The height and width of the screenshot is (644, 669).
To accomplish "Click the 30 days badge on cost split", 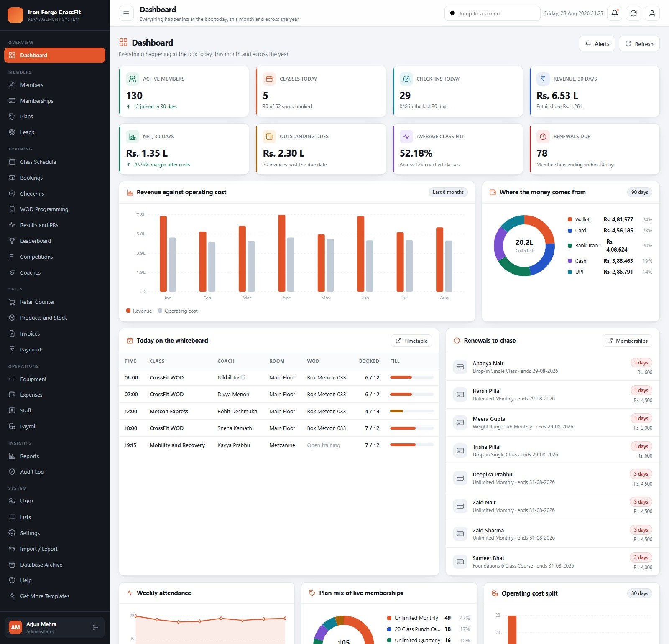I will (x=640, y=593).
